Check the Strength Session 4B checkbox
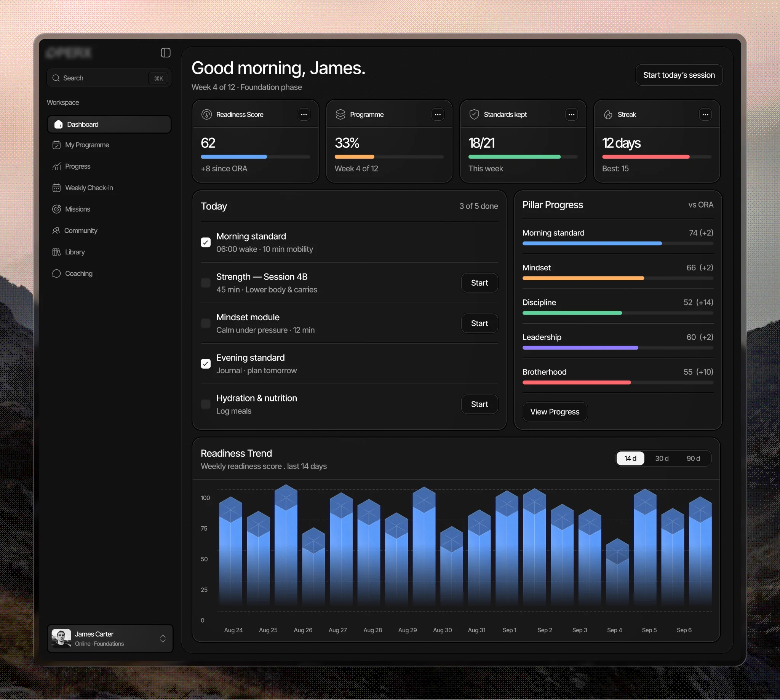The height and width of the screenshot is (700, 780). (206, 283)
